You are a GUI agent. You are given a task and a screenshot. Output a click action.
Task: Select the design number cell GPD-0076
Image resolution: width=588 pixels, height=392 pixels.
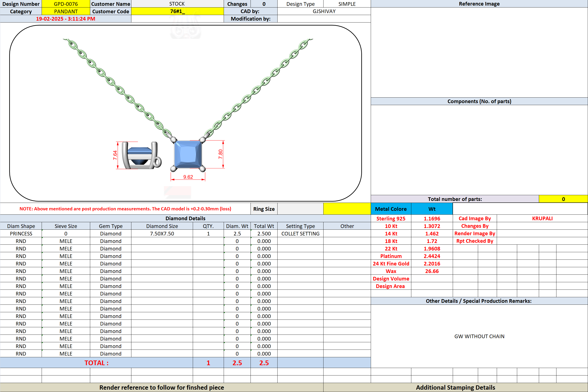(x=66, y=4)
